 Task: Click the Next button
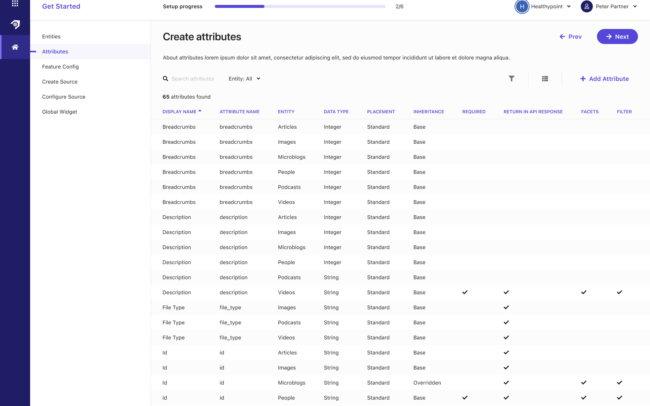click(617, 36)
